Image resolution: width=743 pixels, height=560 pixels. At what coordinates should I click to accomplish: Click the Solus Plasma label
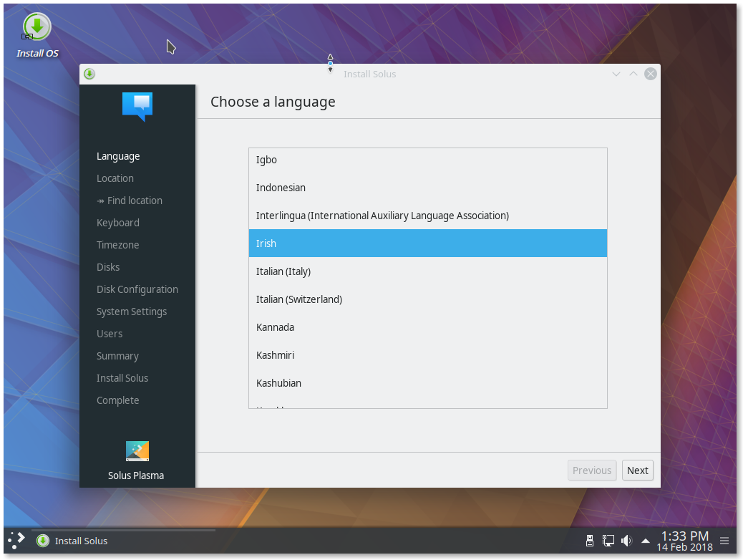pos(136,475)
